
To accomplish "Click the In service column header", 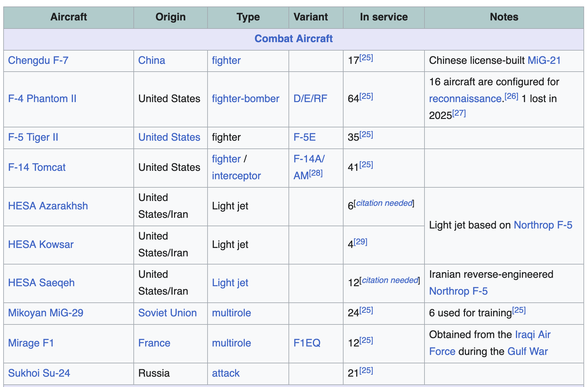I will 384,17.
